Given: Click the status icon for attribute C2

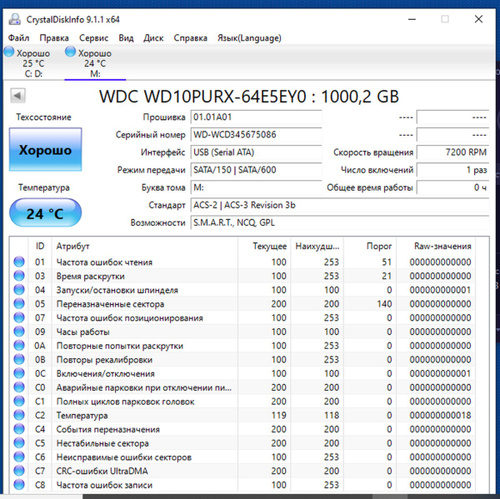Looking at the screenshot, I should coord(19,415).
